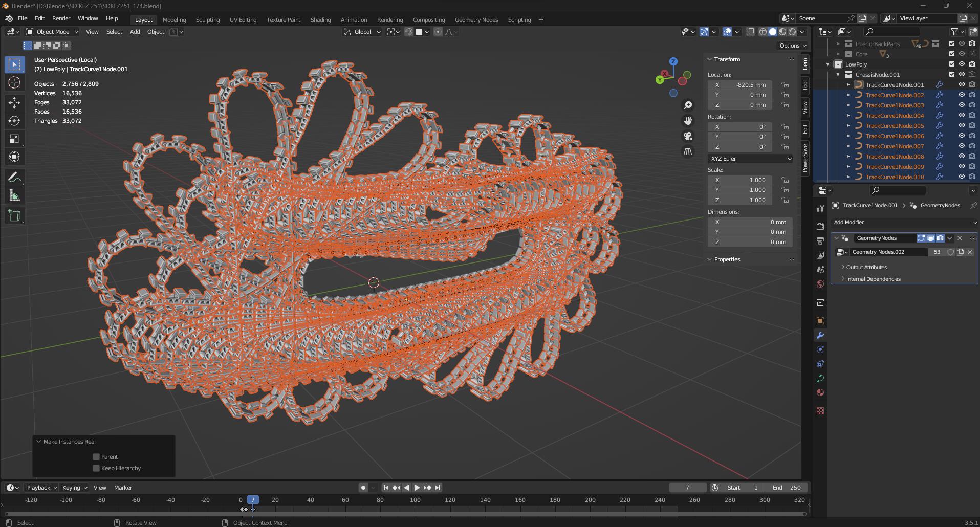This screenshot has width=980, height=527.
Task: Select the Measure tool
Action: (14, 195)
